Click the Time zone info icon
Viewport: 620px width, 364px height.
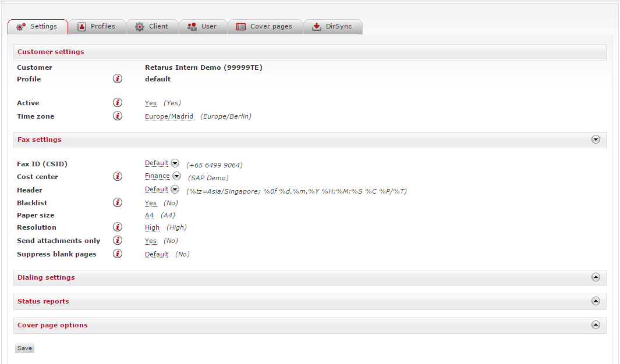click(117, 116)
